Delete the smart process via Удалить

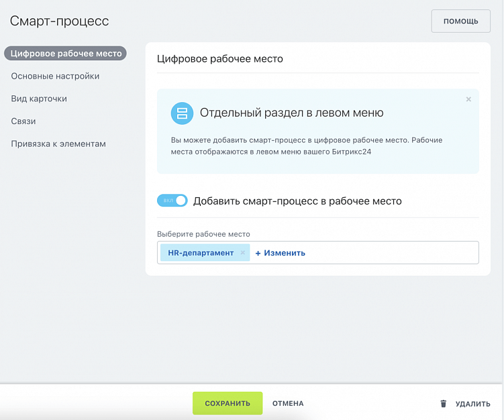(x=473, y=404)
